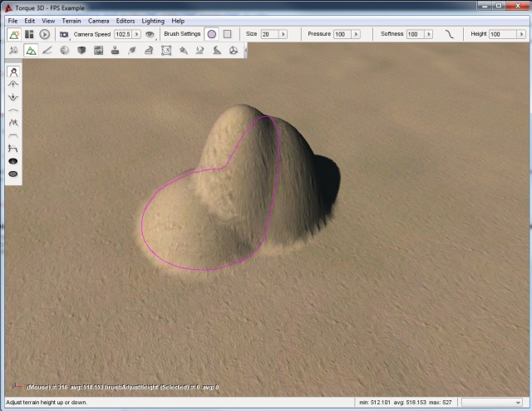The image size is (532, 411).
Task: Choose the Paint Noise terrain tool
Action: click(x=14, y=122)
